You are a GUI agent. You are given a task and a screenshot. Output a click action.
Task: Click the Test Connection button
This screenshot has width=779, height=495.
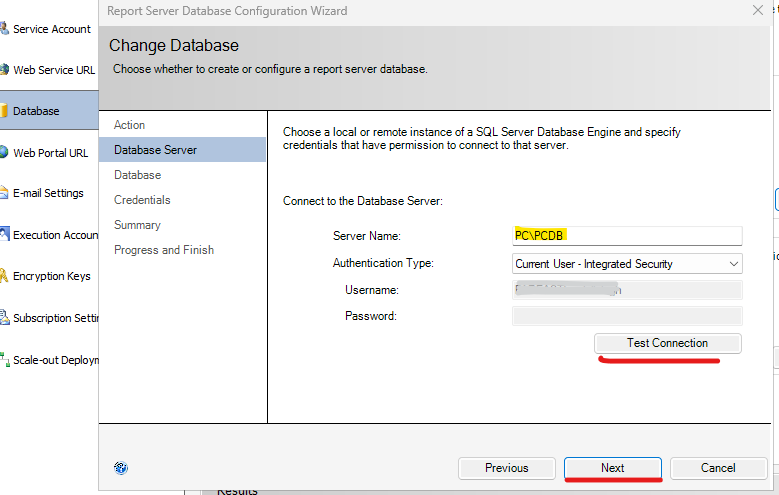[x=667, y=343]
